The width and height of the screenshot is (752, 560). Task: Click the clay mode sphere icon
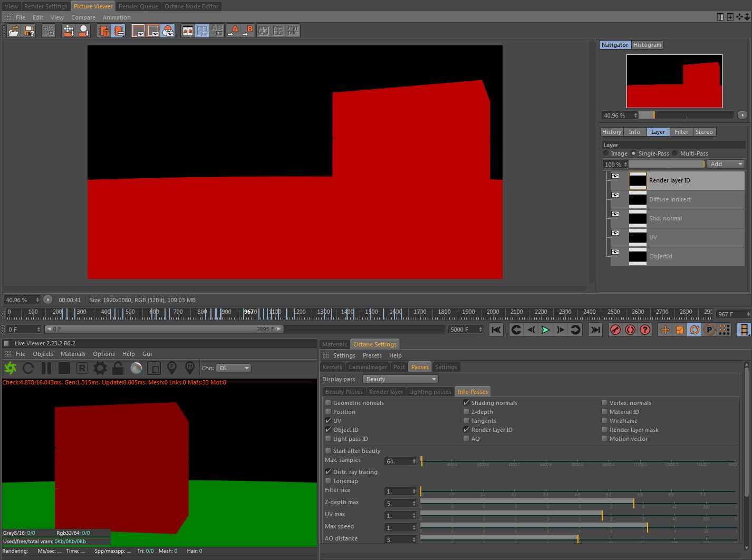(x=136, y=368)
